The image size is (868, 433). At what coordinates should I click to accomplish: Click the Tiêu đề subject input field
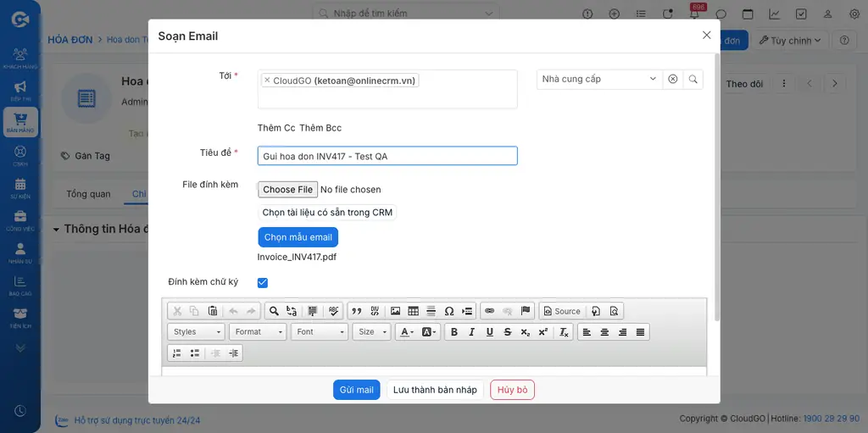pos(387,156)
